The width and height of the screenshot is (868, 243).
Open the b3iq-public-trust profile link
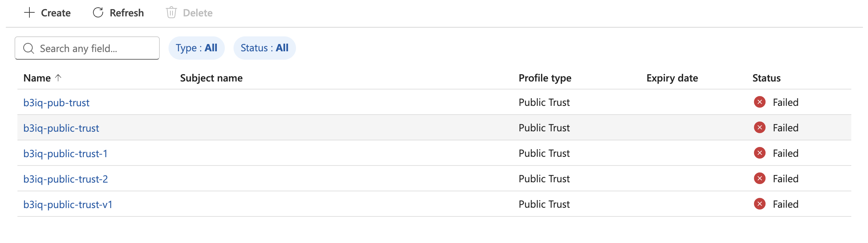click(61, 128)
